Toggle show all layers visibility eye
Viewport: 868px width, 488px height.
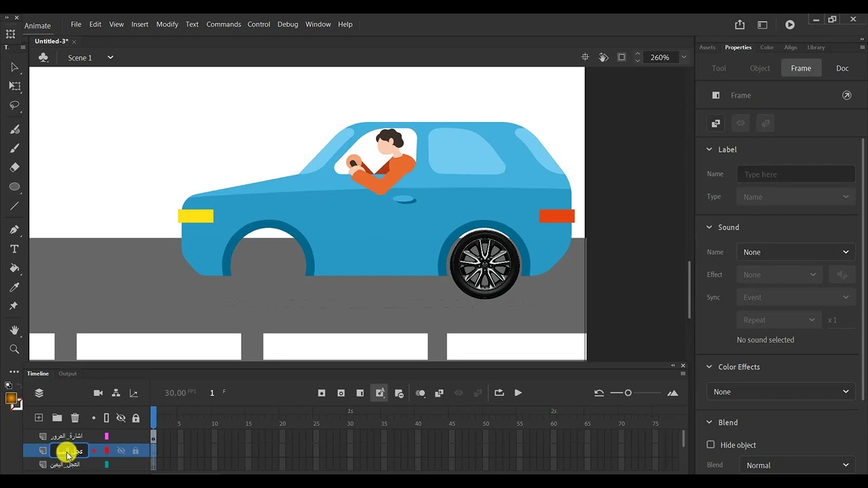pos(121,418)
